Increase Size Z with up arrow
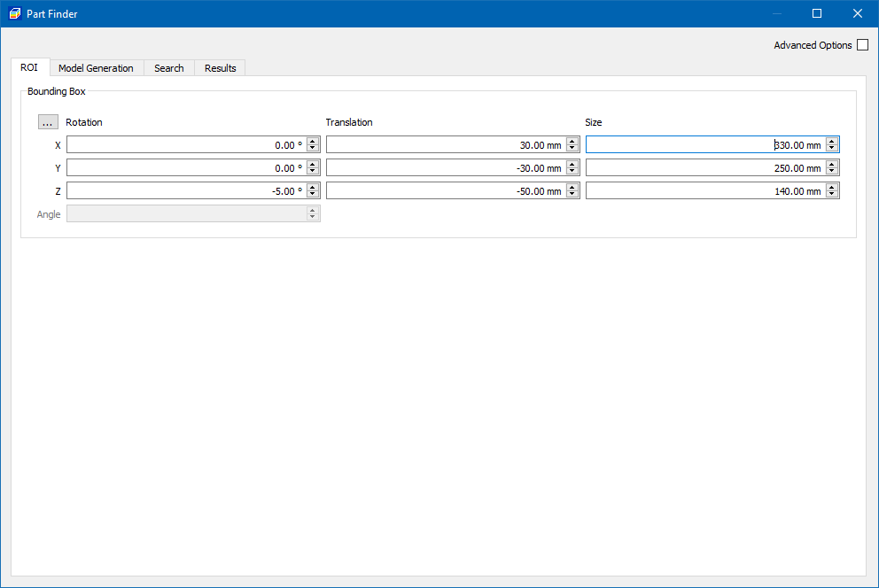 tap(832, 187)
